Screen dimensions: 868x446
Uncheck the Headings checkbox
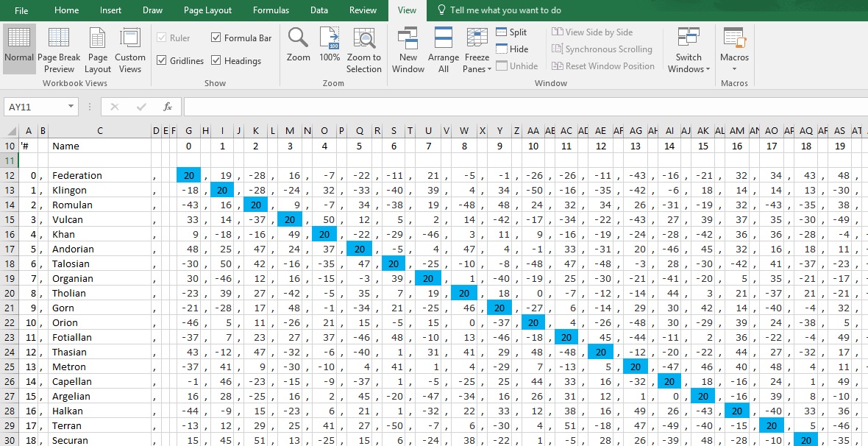216,60
